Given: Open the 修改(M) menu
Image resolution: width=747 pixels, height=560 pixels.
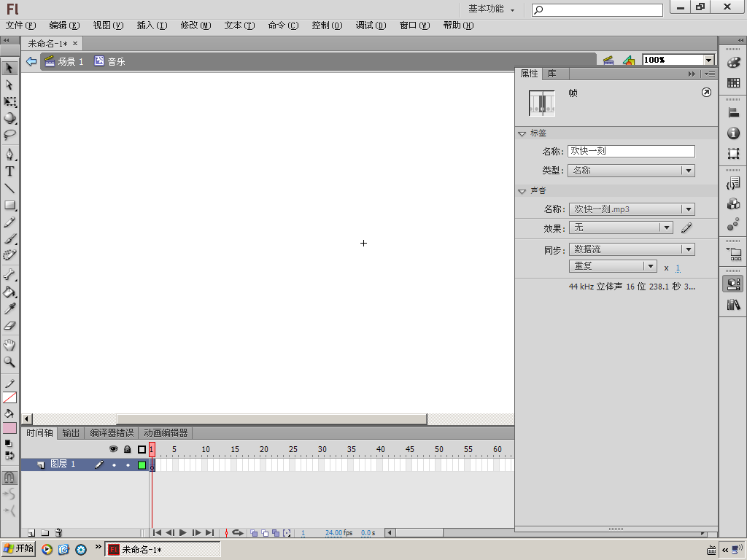Looking at the screenshot, I should [196, 26].
